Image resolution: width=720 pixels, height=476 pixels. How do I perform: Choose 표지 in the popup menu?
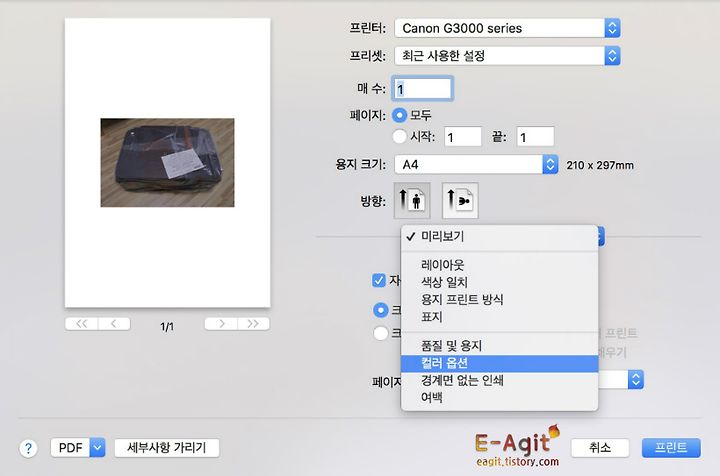pyautogui.click(x=500, y=317)
